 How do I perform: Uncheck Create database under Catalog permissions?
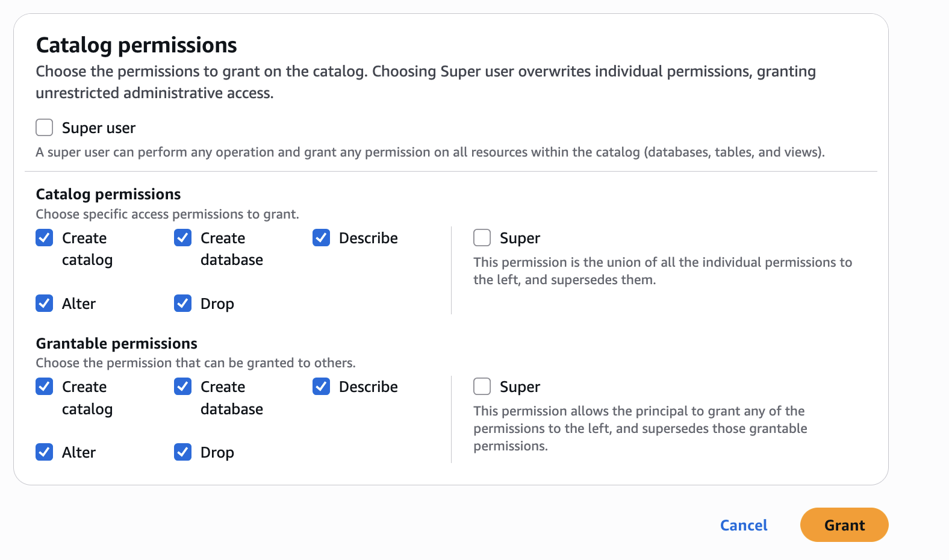[183, 238]
